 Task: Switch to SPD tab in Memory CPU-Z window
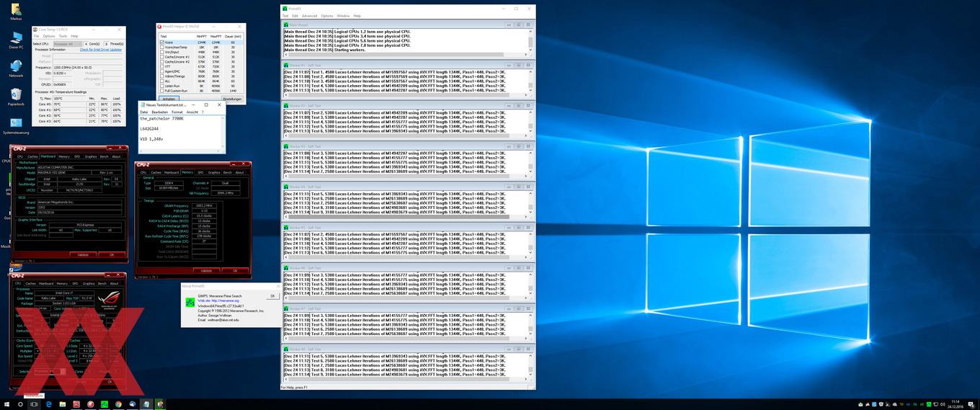click(x=201, y=172)
